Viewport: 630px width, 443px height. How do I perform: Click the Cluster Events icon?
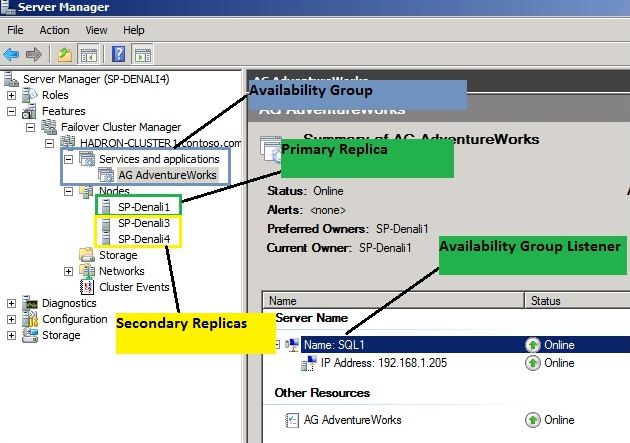coord(87,287)
